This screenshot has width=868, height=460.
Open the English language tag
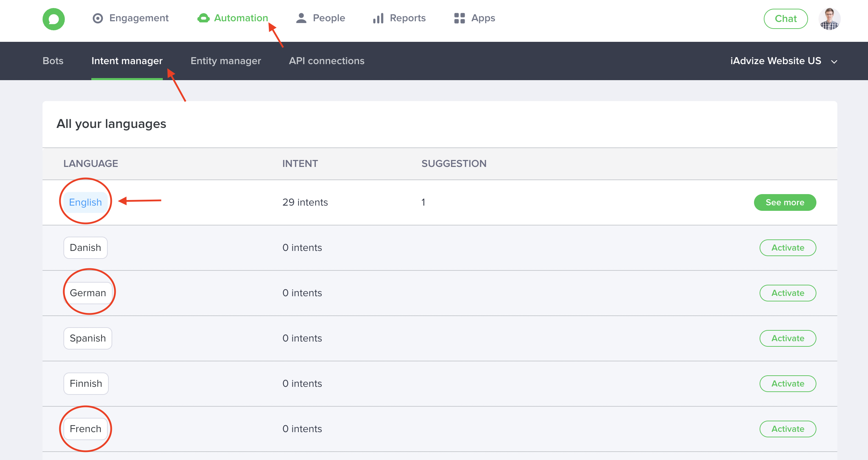pyautogui.click(x=85, y=202)
